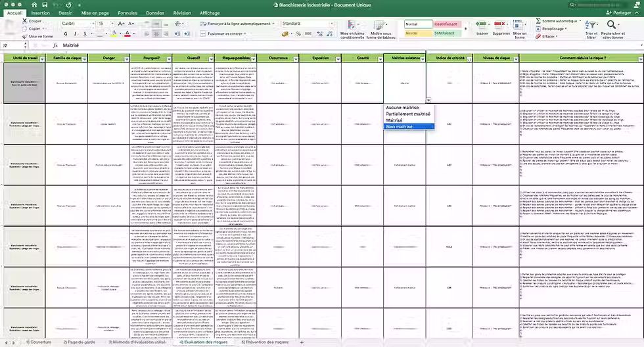The width and height of the screenshot is (644, 347).
Task: Apply percent style format
Action: coord(298,34)
